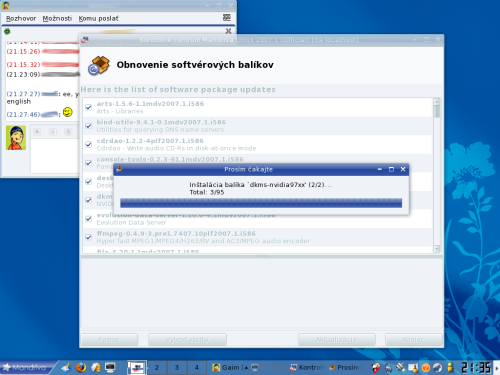Open the Možnosti menu in Gaim
500x375 pixels.
click(x=57, y=18)
